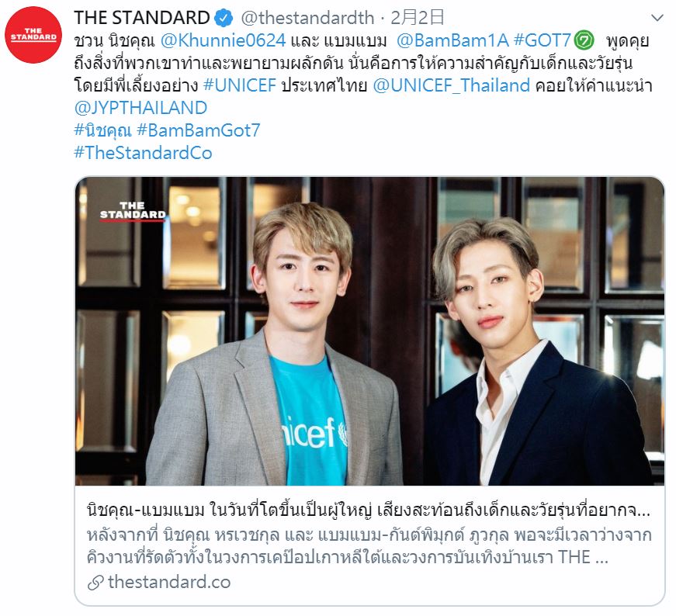Click the #นิชคุณ hashtag
The height and width of the screenshot is (616, 676).
[102, 130]
